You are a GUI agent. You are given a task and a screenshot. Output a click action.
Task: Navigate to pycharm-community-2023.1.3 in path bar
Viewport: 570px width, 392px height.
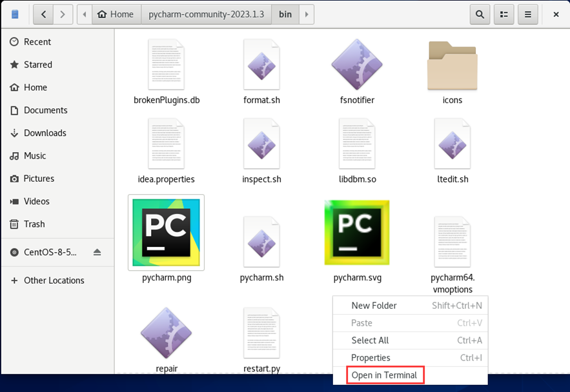click(206, 15)
